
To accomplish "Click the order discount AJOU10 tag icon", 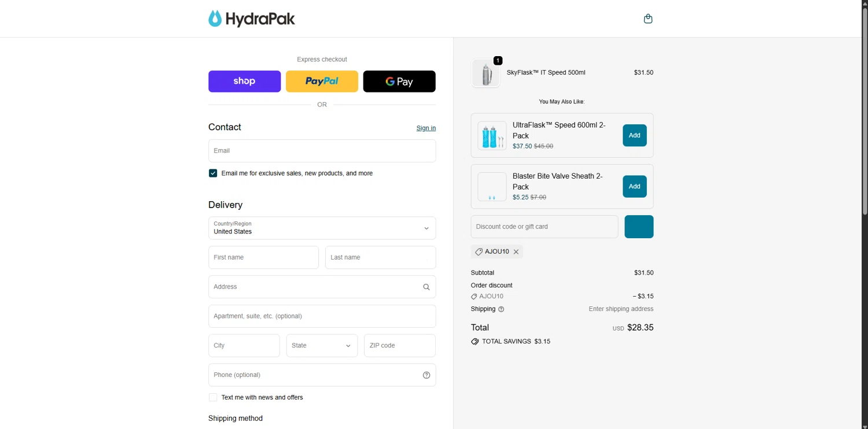I will pos(474,297).
